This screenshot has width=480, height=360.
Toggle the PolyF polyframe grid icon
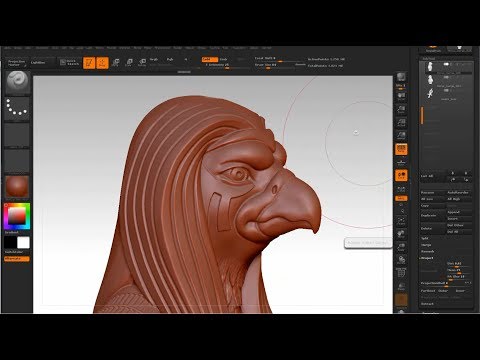(401, 274)
